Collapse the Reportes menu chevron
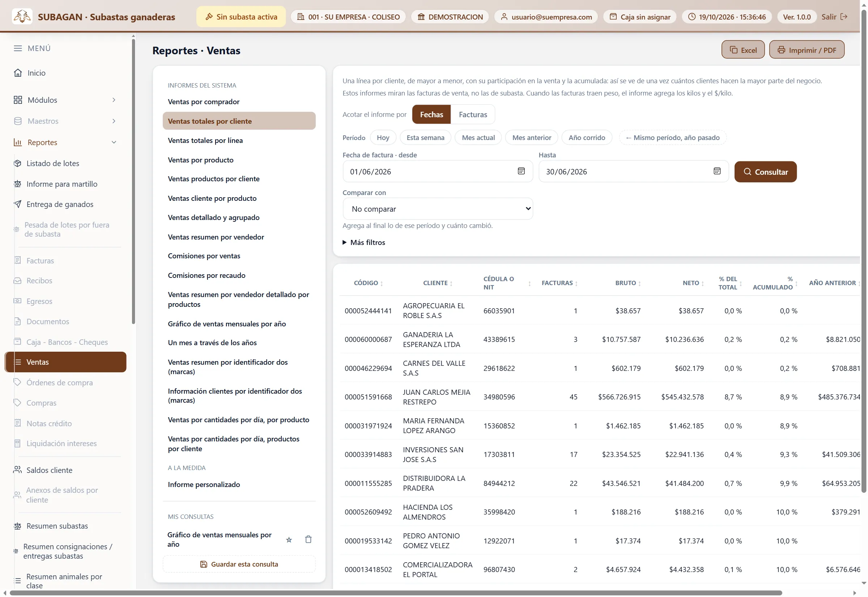This screenshot has width=868, height=597. 114,142
